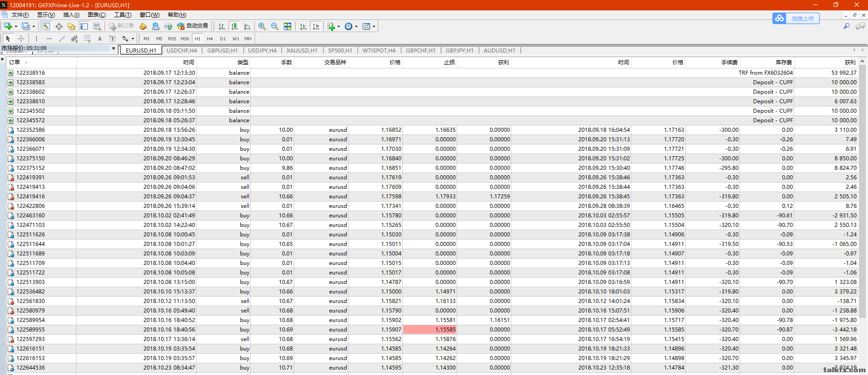The width and height of the screenshot is (868, 375).
Task: Open the 显示(V) menu
Action: (46, 15)
